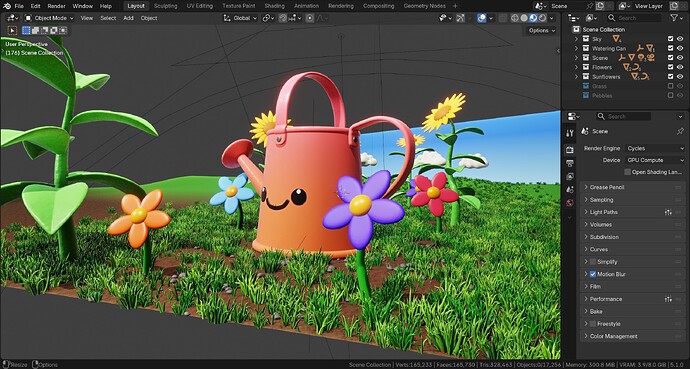Click the Light Paths presets icon
The height and width of the screenshot is (369, 690).
tap(668, 212)
